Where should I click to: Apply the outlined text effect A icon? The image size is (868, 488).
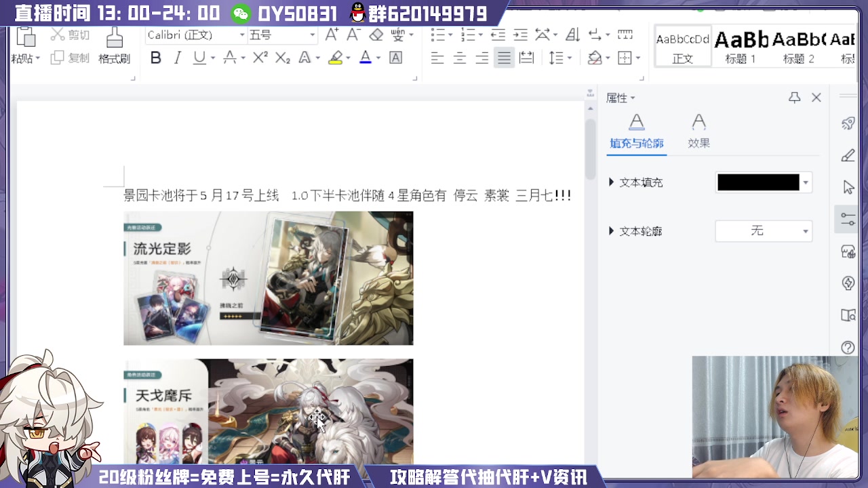coord(304,58)
